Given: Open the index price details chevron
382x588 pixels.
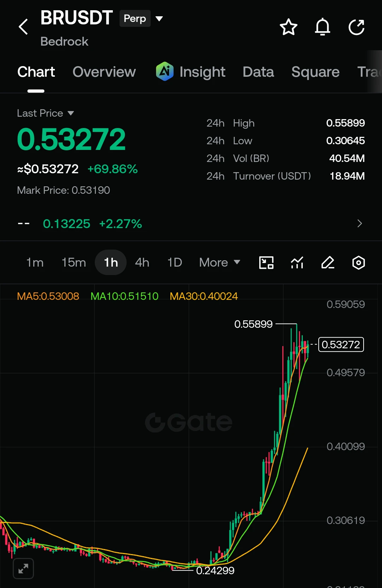Looking at the screenshot, I should [x=360, y=223].
